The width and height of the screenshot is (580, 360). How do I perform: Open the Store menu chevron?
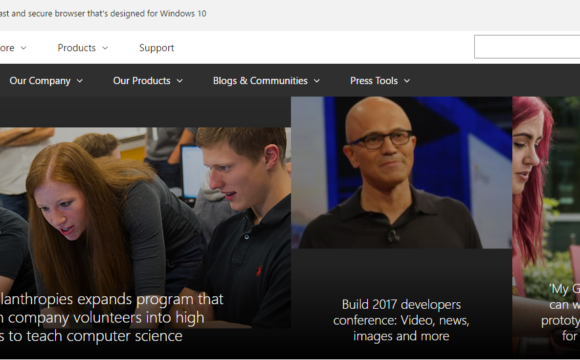(23, 48)
